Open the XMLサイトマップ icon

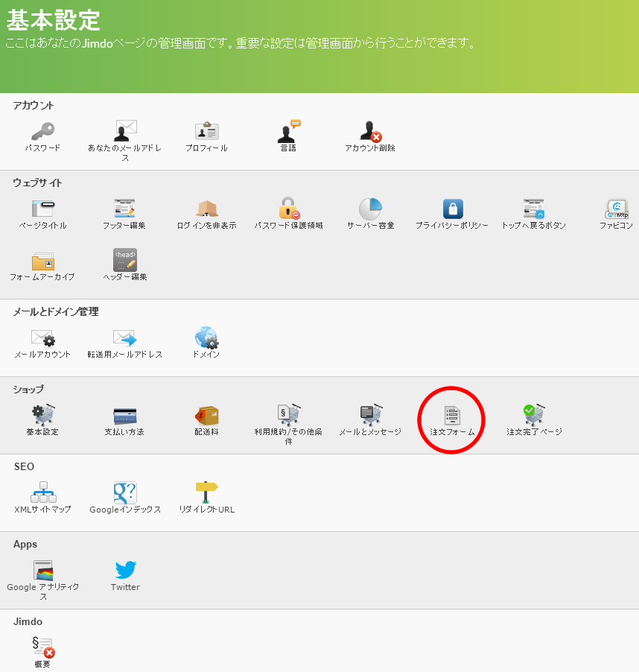pyautogui.click(x=43, y=492)
